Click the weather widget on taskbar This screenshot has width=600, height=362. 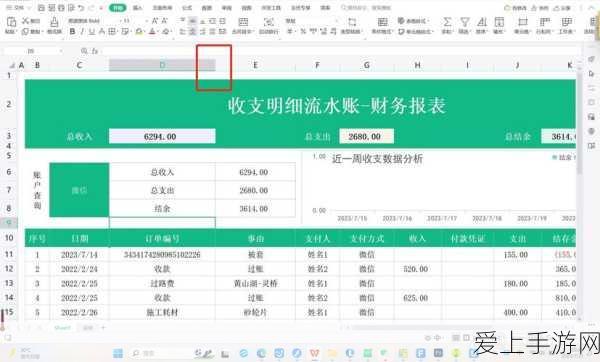click(x=25, y=353)
